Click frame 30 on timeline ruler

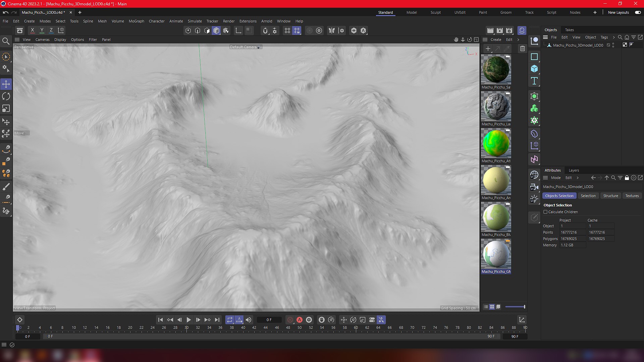(186, 327)
